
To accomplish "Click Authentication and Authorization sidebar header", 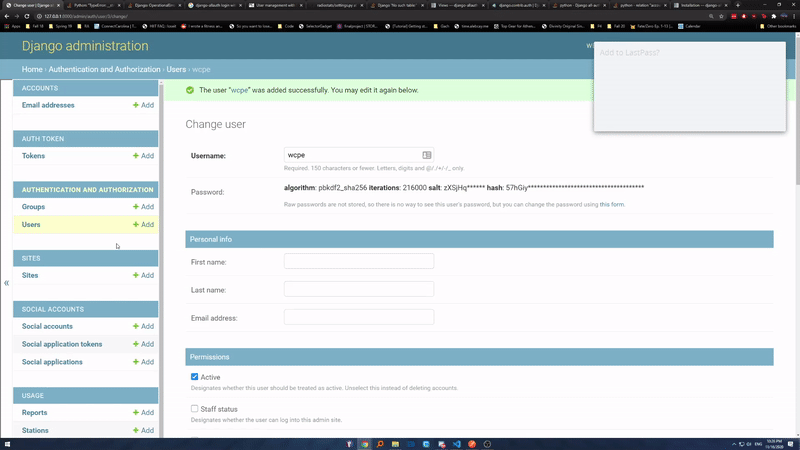I will pyautogui.click(x=87, y=190).
